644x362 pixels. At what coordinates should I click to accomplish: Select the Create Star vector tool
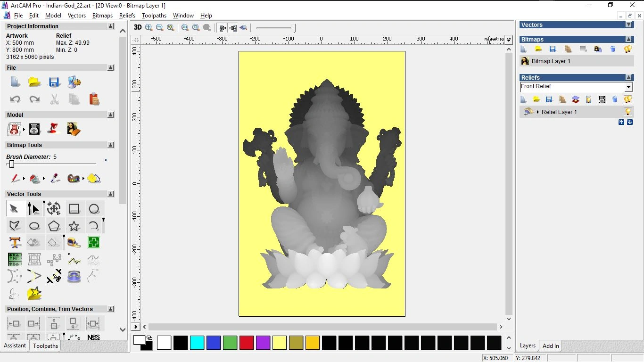coord(74,226)
